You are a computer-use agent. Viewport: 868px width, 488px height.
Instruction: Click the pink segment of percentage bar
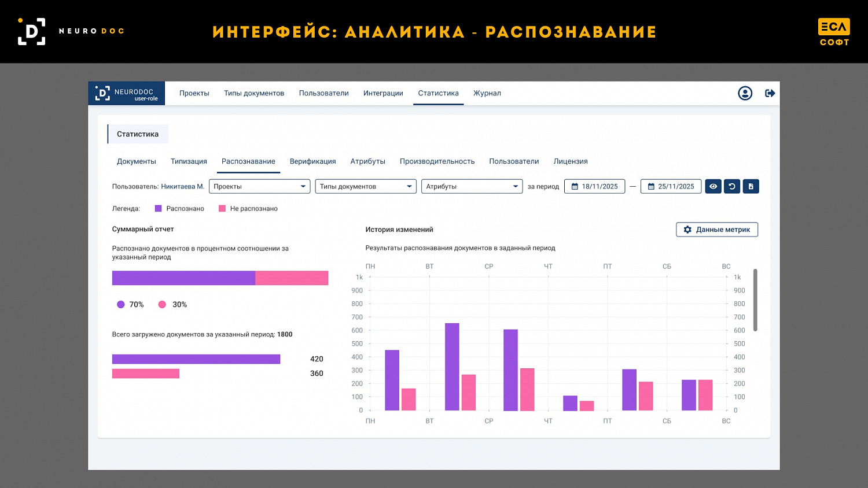pos(292,278)
